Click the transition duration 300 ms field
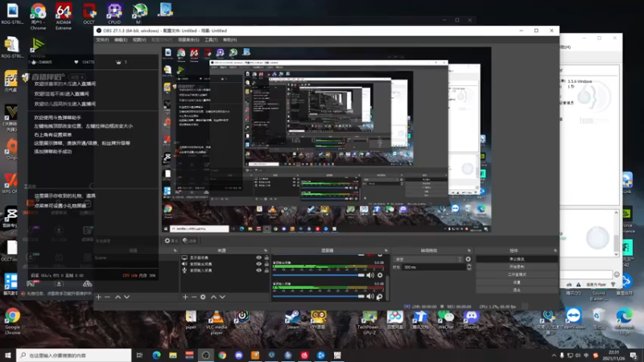 (x=434, y=267)
